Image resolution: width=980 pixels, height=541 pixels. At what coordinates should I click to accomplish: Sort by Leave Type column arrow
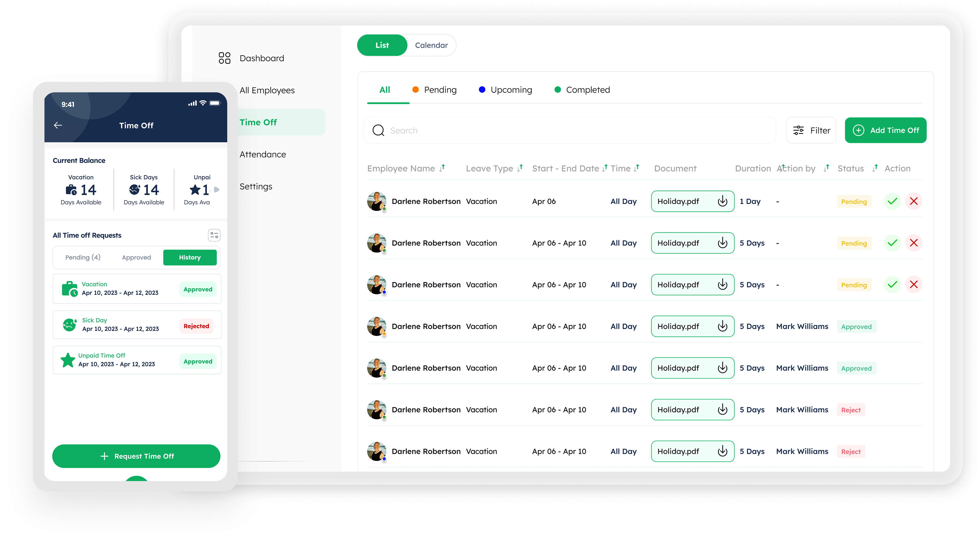(520, 168)
